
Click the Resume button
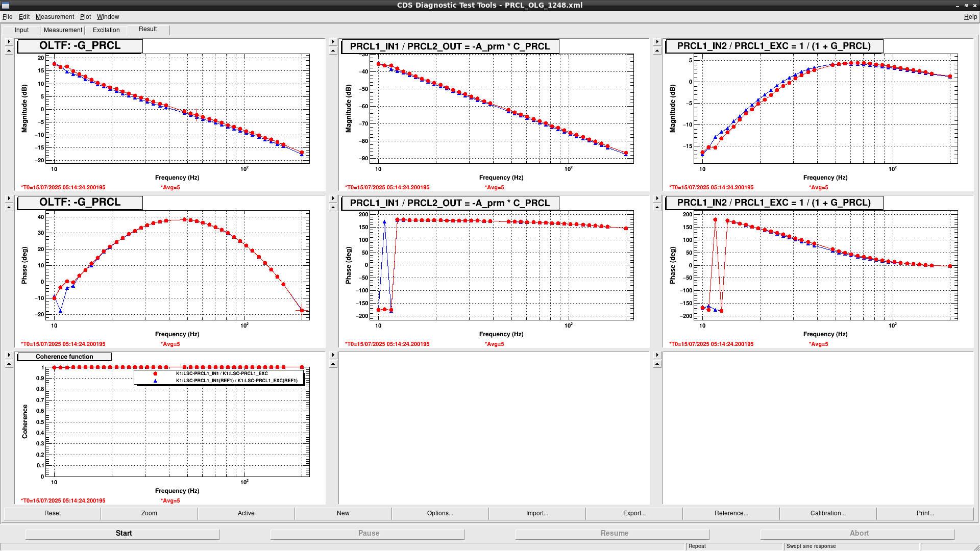click(612, 533)
